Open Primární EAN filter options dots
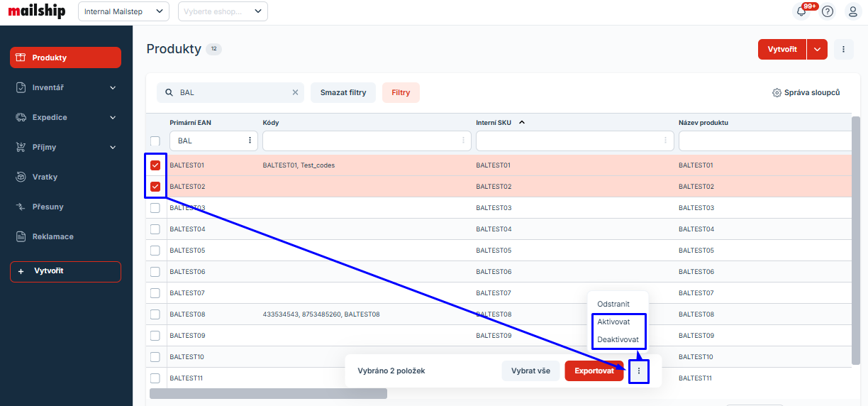868x406 pixels. [x=250, y=141]
